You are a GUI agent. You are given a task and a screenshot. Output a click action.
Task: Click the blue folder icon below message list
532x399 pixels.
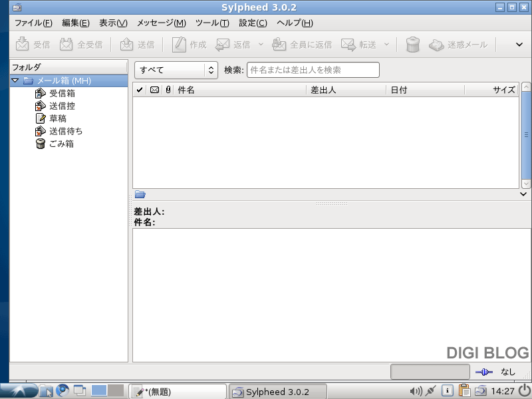pyautogui.click(x=140, y=194)
